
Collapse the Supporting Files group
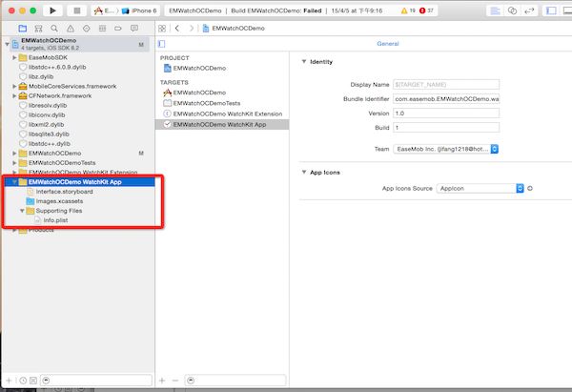click(22, 211)
